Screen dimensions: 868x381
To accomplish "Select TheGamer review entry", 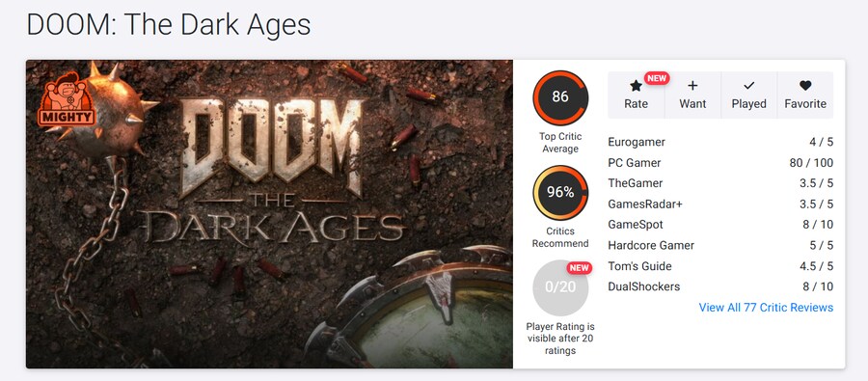I will coord(720,183).
